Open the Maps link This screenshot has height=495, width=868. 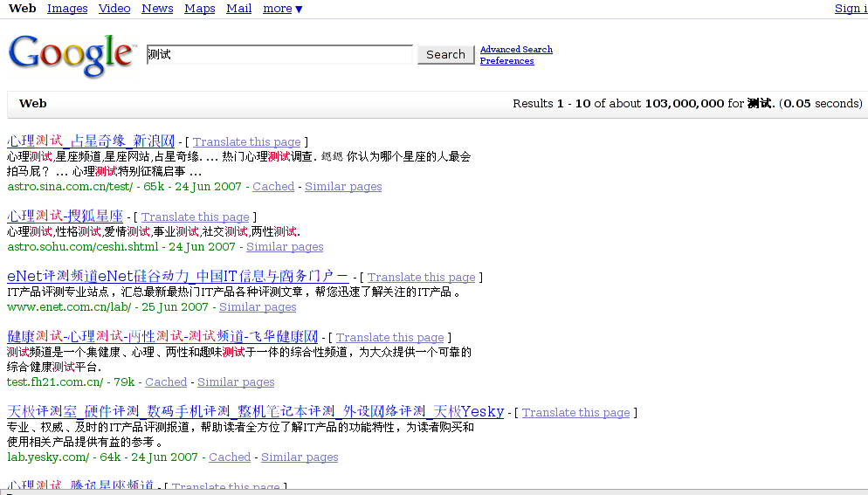point(200,9)
